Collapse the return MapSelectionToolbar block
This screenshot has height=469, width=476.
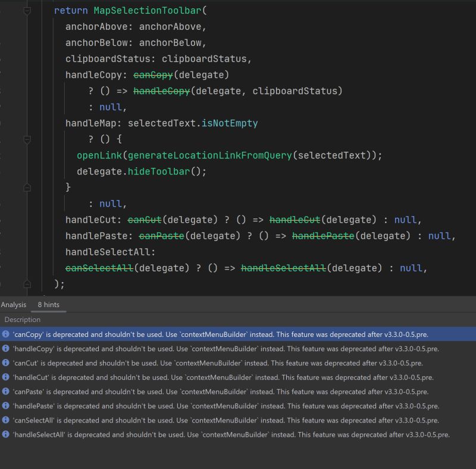27,10
